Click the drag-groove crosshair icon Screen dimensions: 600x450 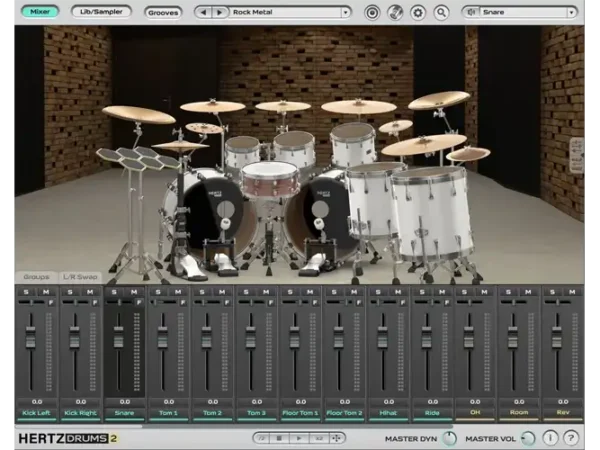(x=337, y=438)
